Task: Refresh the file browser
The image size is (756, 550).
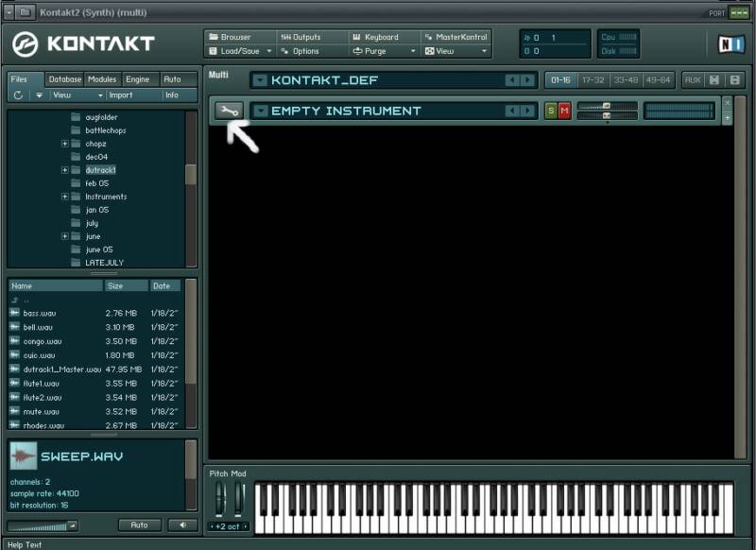Action: pyautogui.click(x=18, y=95)
